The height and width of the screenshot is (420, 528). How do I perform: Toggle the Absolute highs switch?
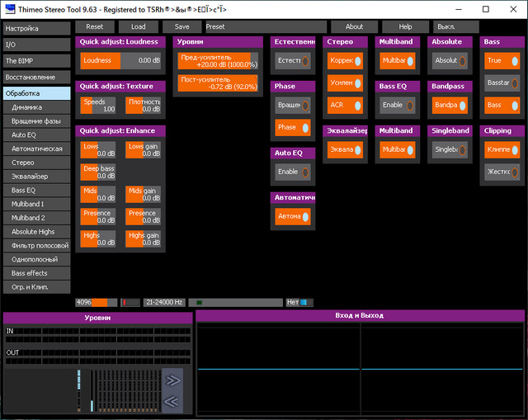coord(450,60)
